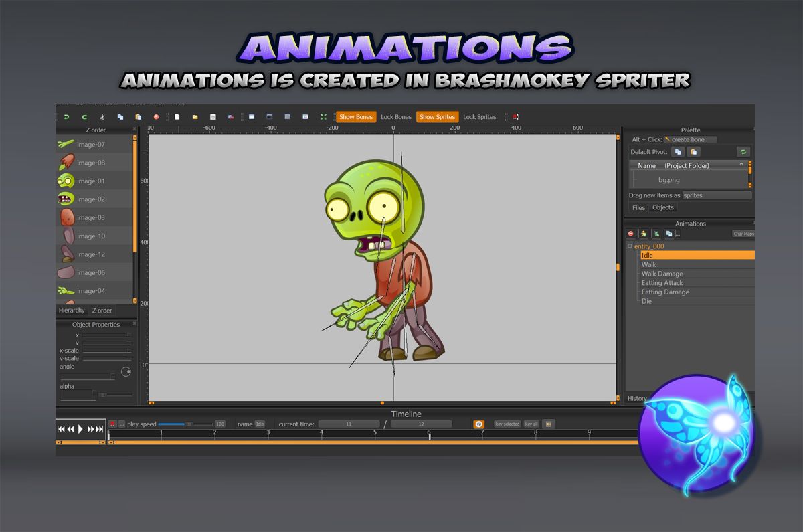Switch to the Hierarchy tab

pyautogui.click(x=72, y=311)
